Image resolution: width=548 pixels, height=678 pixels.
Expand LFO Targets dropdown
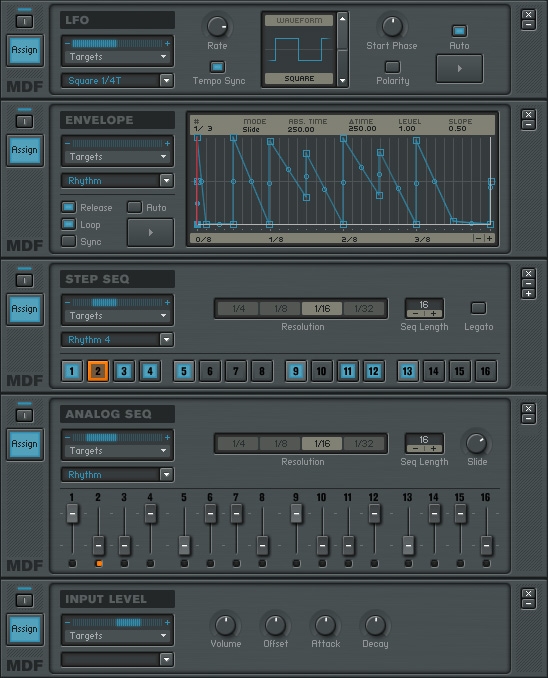(x=117, y=57)
